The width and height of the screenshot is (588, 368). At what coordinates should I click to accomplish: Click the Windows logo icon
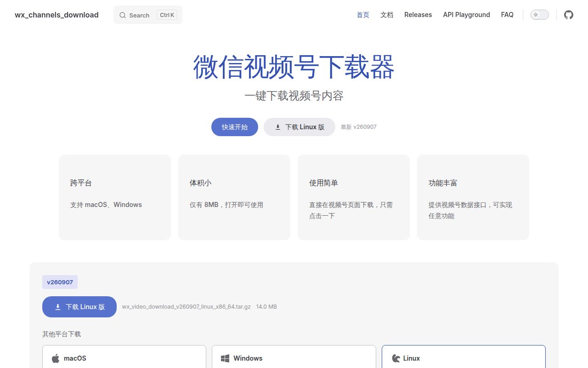point(225,358)
